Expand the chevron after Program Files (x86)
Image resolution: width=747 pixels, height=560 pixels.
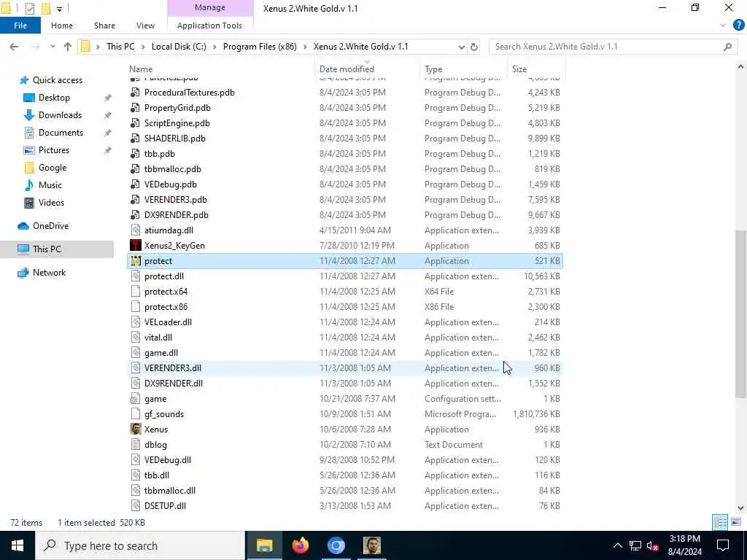[305, 47]
